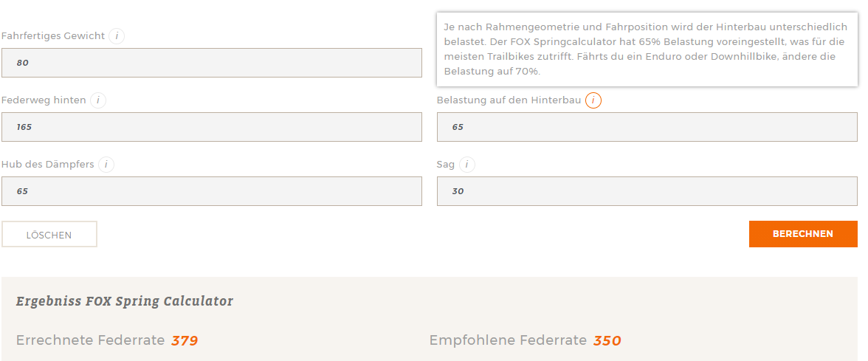Viewport: 868px width, 361px height.
Task: Click the Hub des Dämpfers label
Action: [x=48, y=165]
